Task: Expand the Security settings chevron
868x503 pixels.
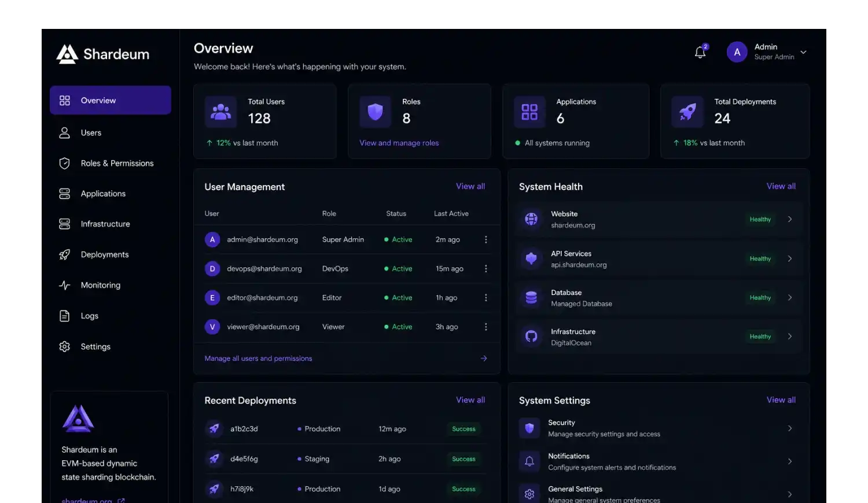Action: tap(790, 428)
